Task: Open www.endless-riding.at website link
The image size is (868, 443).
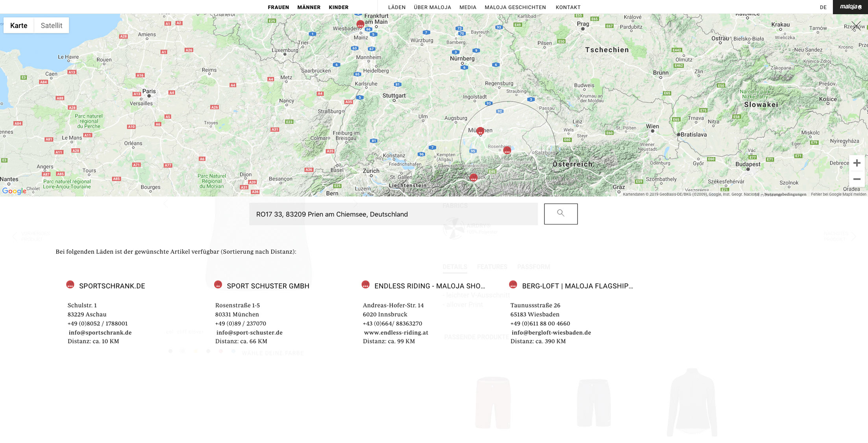Action: click(x=396, y=333)
